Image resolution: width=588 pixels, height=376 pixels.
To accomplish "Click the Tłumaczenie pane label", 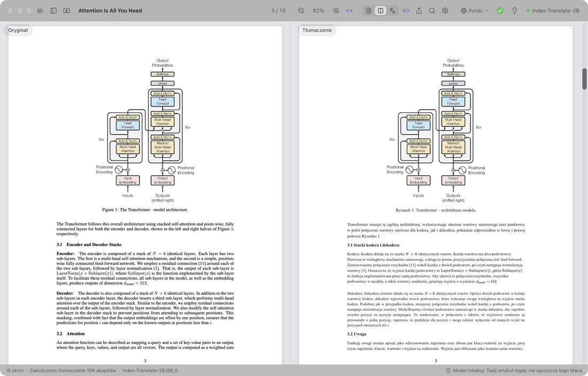I will pos(317,30).
